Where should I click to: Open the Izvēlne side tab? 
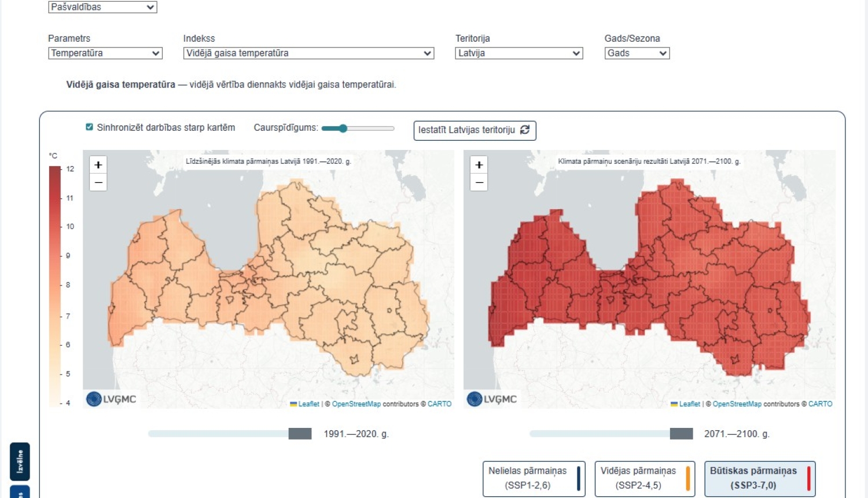(20, 462)
